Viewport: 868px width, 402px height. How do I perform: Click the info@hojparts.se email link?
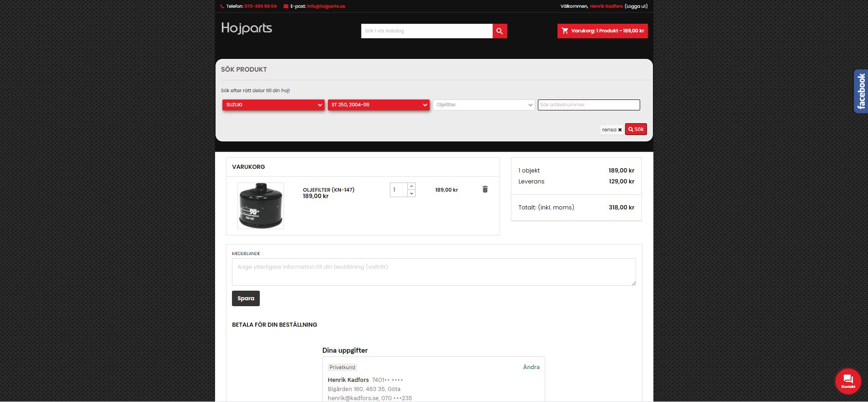[326, 6]
